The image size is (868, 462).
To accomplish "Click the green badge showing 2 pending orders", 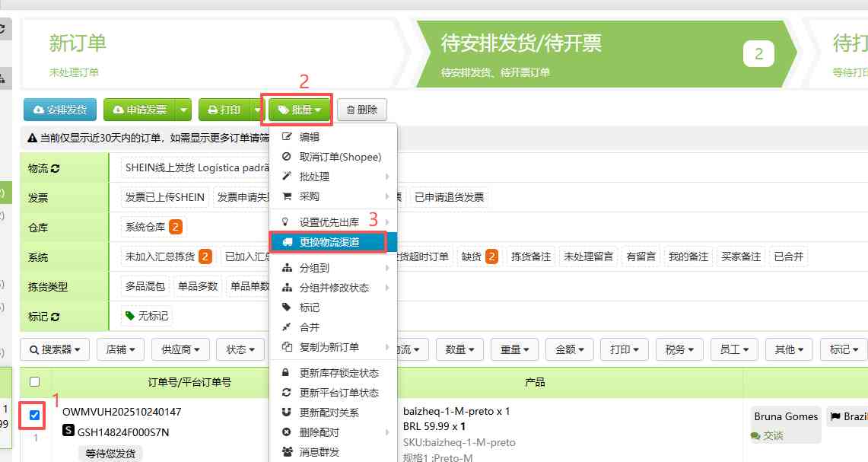I will click(x=758, y=54).
